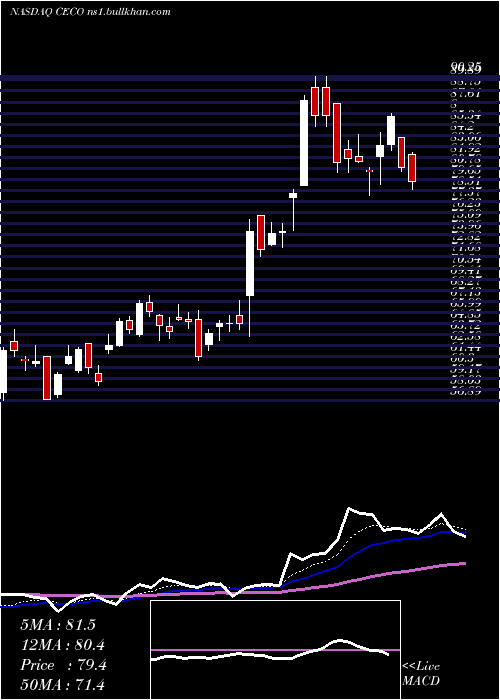Screen dimensions: 500x700
Task: Click the Price : 79.4 value
Action: (x=63, y=665)
